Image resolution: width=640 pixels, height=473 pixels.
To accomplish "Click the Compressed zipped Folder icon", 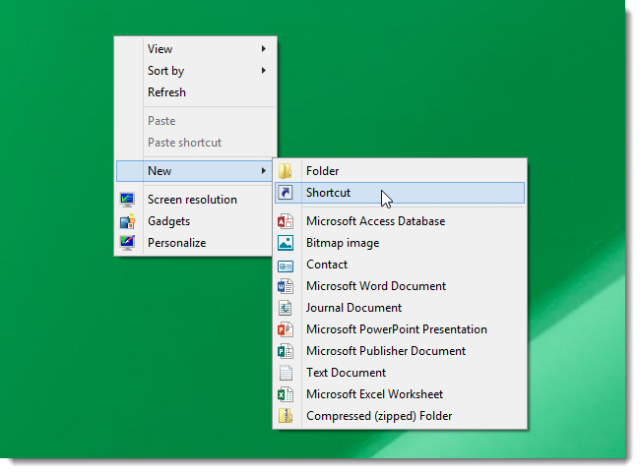I will (x=286, y=416).
